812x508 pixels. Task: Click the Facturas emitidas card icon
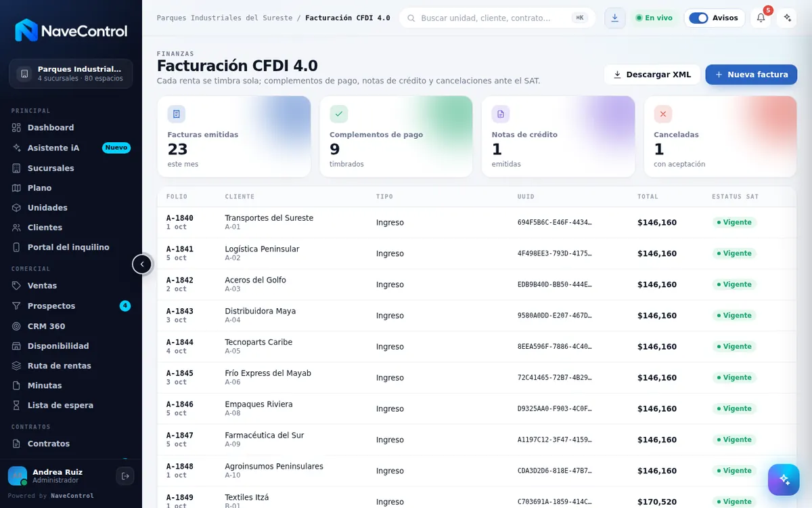pos(177,114)
